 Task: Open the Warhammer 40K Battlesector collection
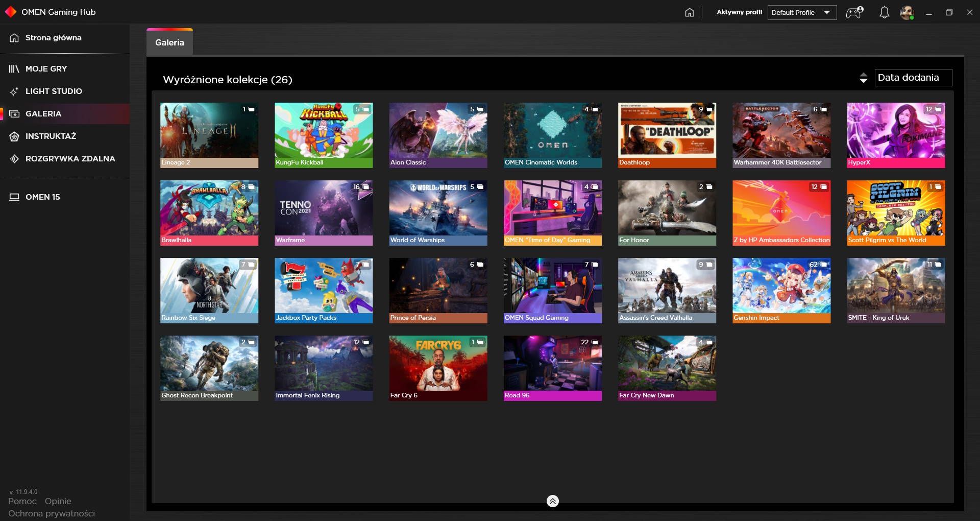781,135
